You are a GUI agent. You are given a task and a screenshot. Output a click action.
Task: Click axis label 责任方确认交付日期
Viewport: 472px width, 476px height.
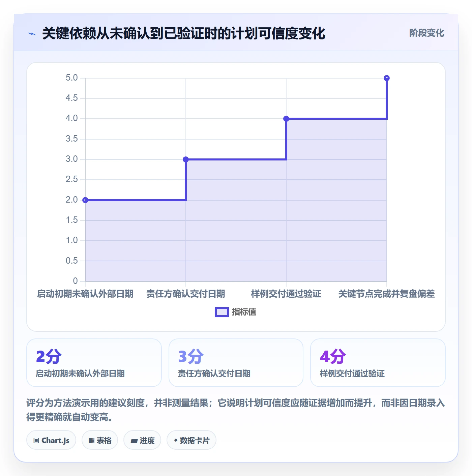tap(186, 294)
